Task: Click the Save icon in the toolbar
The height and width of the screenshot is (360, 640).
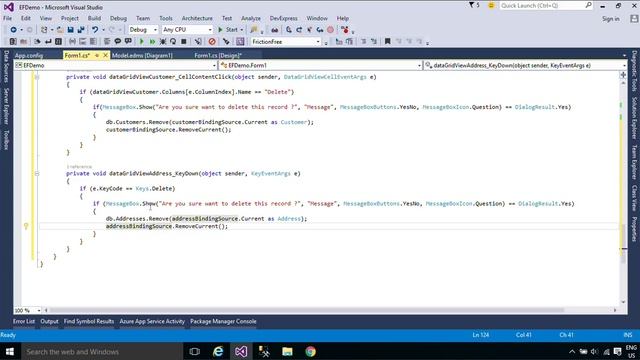Action: [70, 30]
